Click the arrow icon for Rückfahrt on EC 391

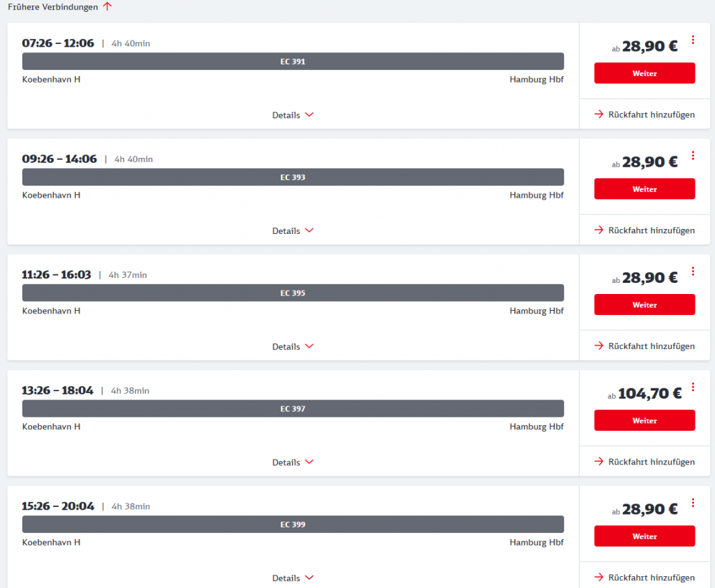(598, 114)
